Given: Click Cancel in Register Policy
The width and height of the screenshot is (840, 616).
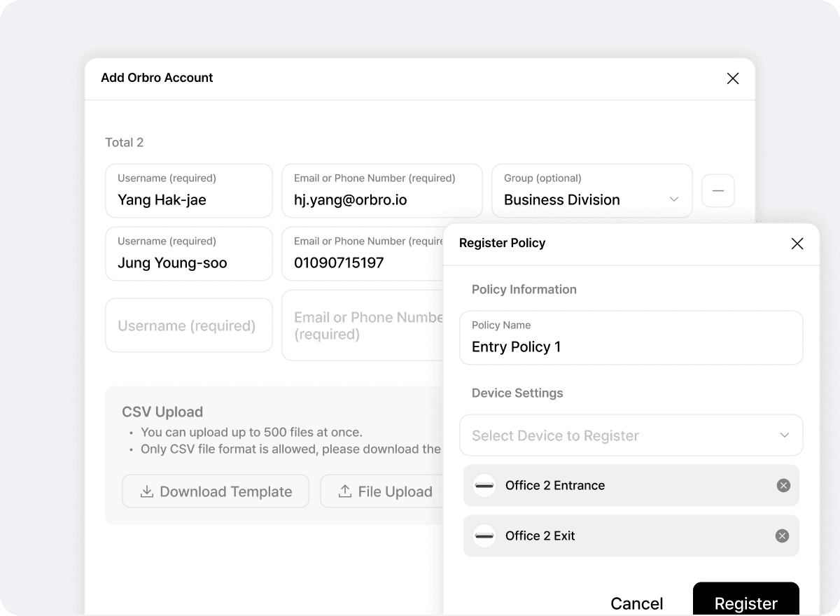Looking at the screenshot, I should point(636,603).
